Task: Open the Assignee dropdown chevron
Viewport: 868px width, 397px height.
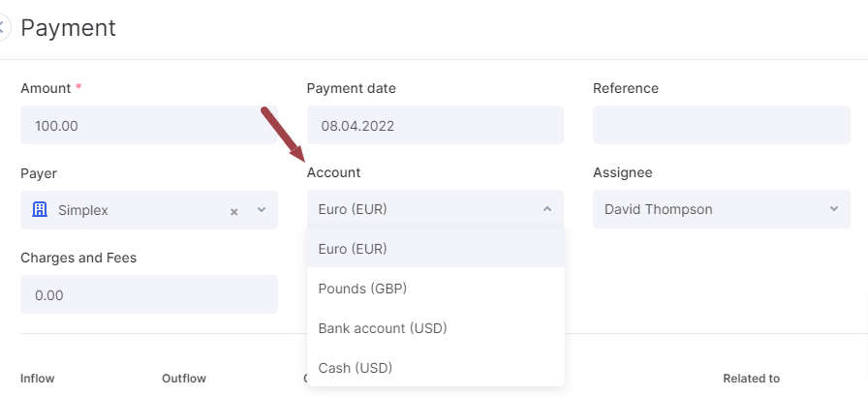Action: pyautogui.click(x=834, y=209)
